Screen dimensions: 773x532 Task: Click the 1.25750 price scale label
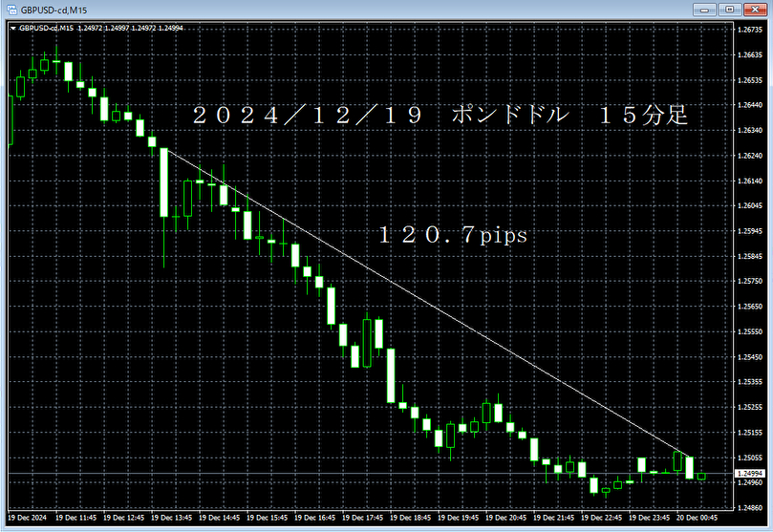(x=750, y=281)
